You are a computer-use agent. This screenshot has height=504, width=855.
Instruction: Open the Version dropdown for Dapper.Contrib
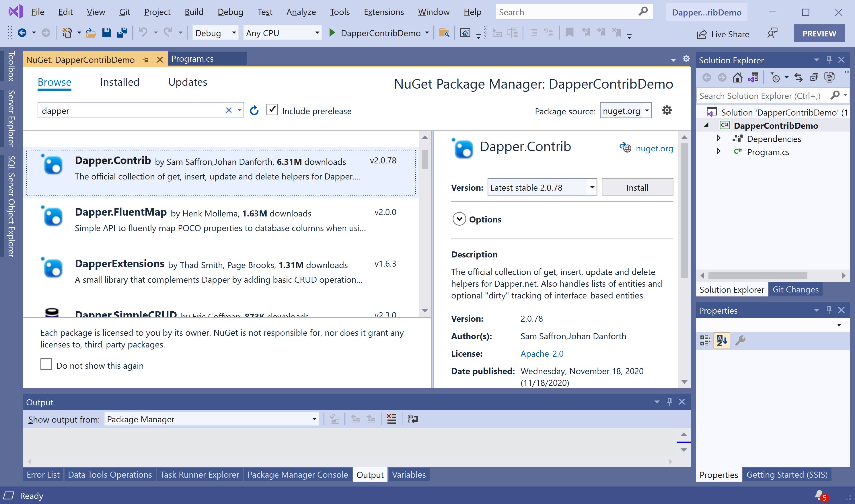pyautogui.click(x=592, y=187)
